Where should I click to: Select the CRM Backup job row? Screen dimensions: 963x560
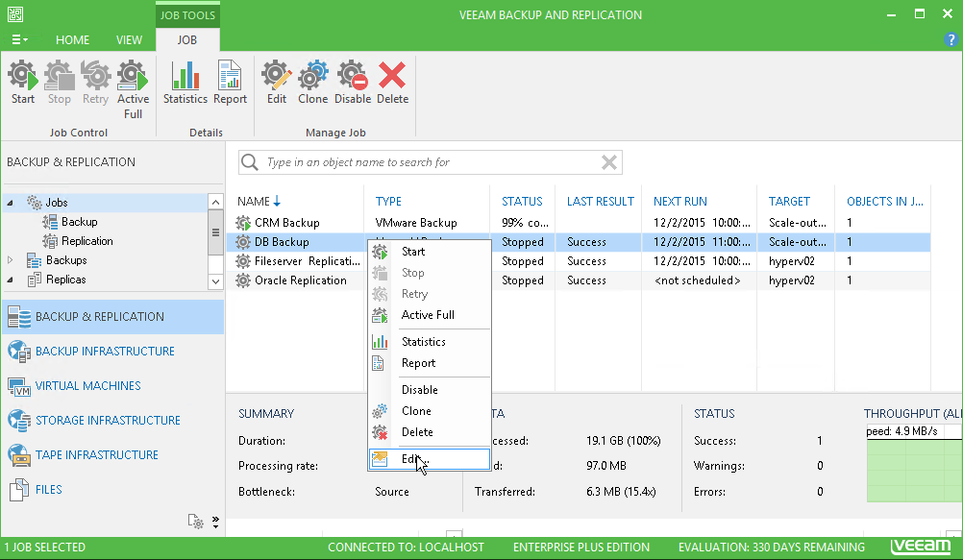578,222
